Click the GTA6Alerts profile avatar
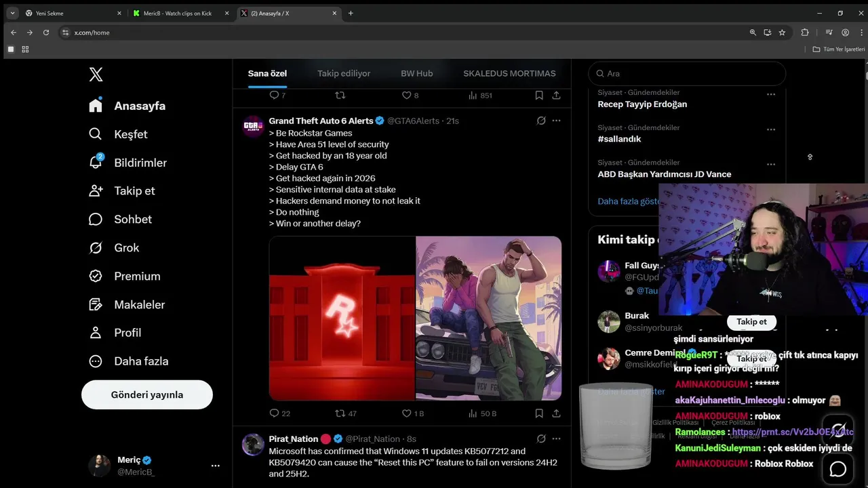Image resolution: width=868 pixels, height=488 pixels. click(253, 127)
